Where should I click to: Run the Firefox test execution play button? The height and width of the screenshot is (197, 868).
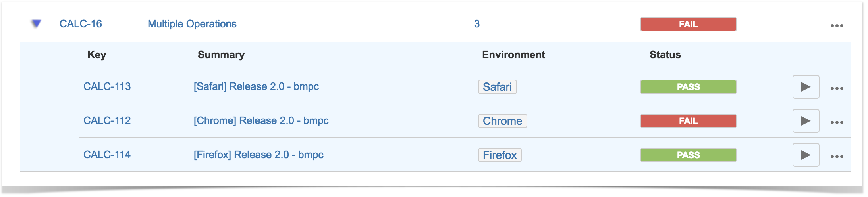[x=806, y=155]
